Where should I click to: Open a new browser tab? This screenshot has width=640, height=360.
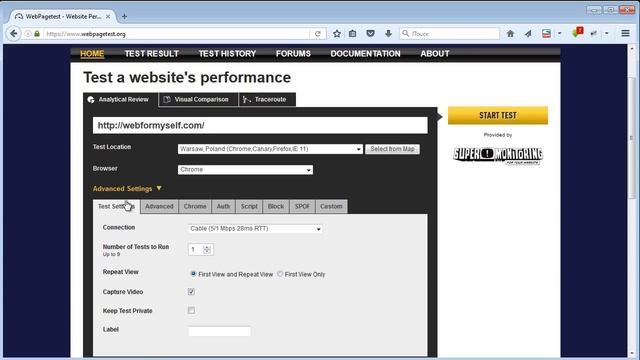point(124,16)
